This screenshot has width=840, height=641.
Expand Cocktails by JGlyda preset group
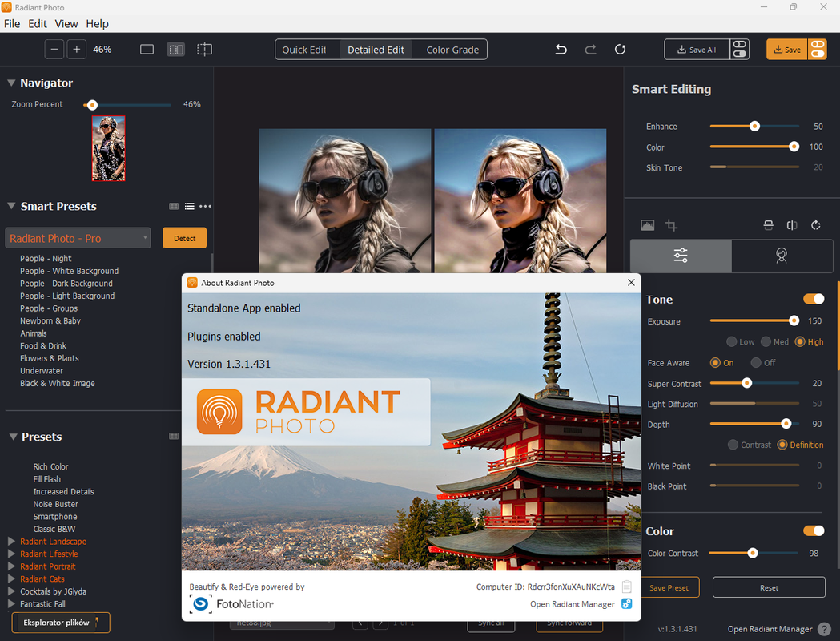click(x=11, y=591)
